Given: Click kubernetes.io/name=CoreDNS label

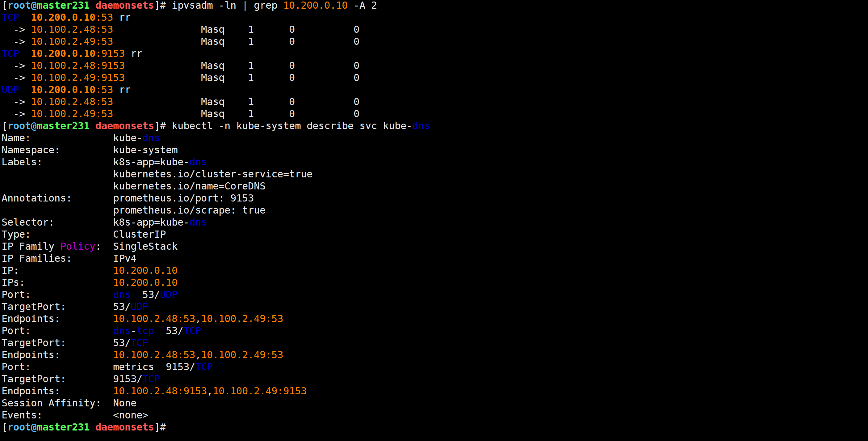Looking at the screenshot, I should 189,186.
